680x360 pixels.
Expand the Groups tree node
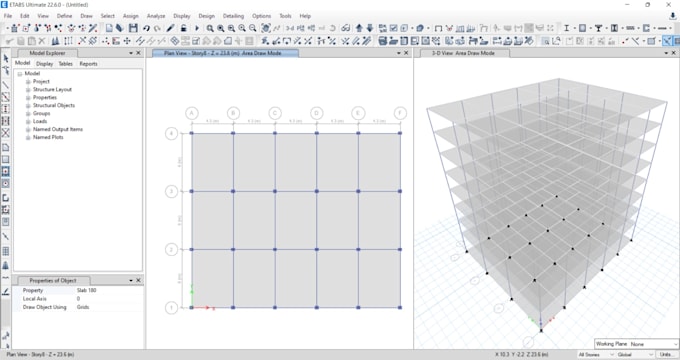(28, 113)
